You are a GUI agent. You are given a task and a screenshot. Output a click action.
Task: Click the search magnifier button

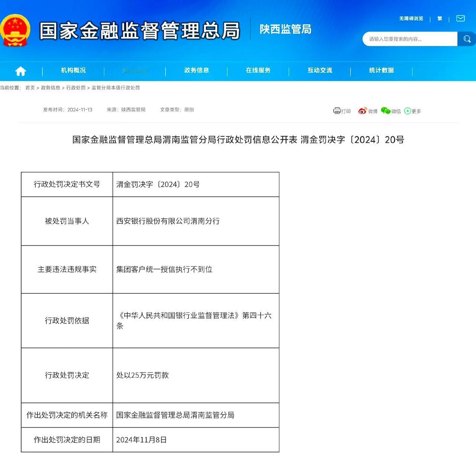pos(467,39)
